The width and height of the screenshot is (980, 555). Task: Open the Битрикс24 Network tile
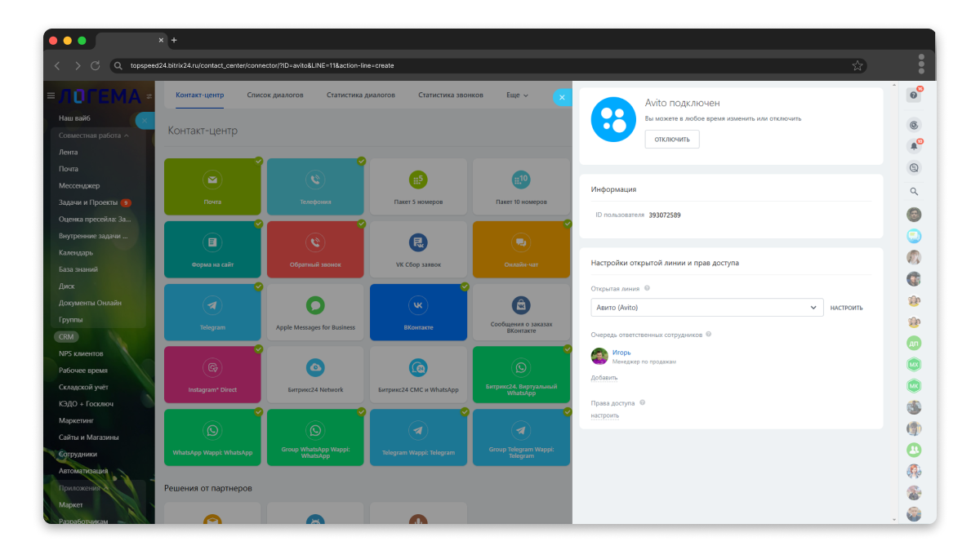pyautogui.click(x=315, y=375)
